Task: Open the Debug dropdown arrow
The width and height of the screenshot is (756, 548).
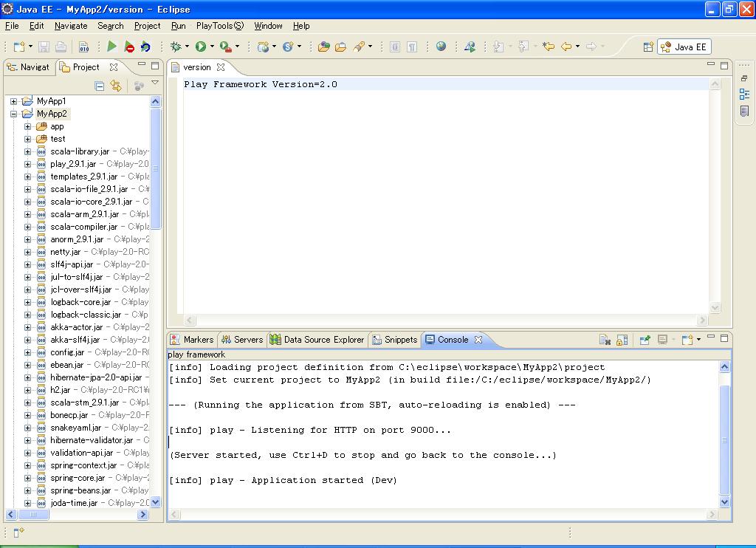Action: pos(187,47)
